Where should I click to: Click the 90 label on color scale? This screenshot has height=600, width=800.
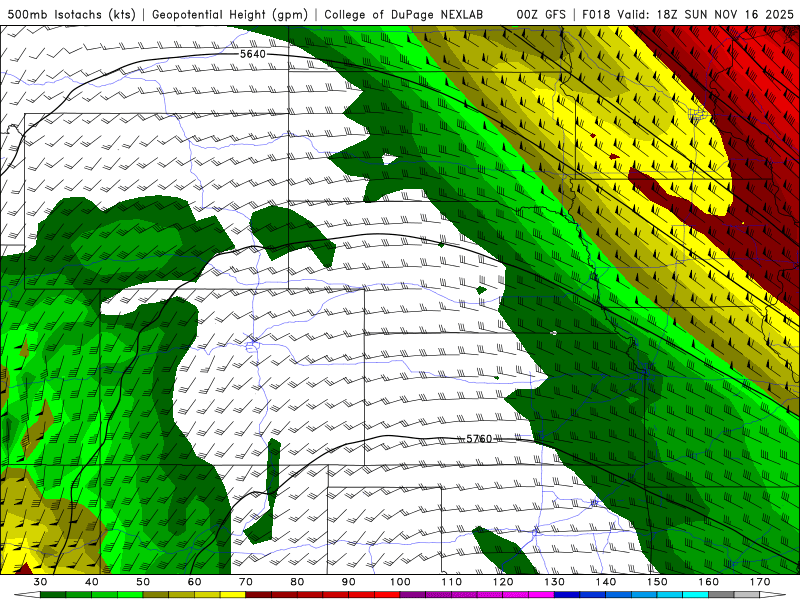pyautogui.click(x=349, y=582)
